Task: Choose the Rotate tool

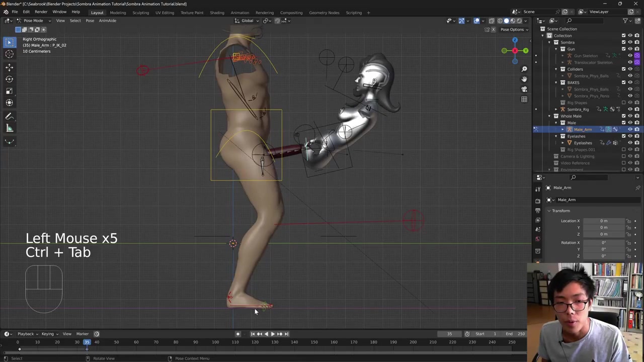Action: click(9, 79)
